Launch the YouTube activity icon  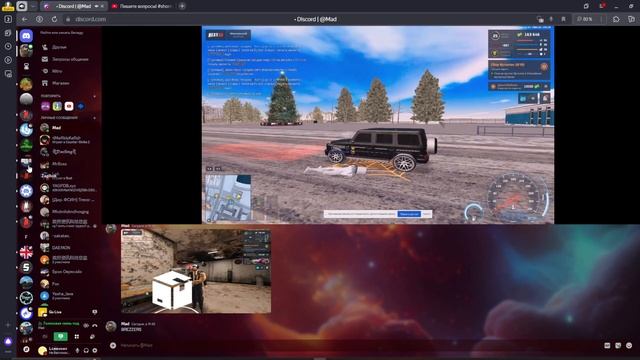69,107
